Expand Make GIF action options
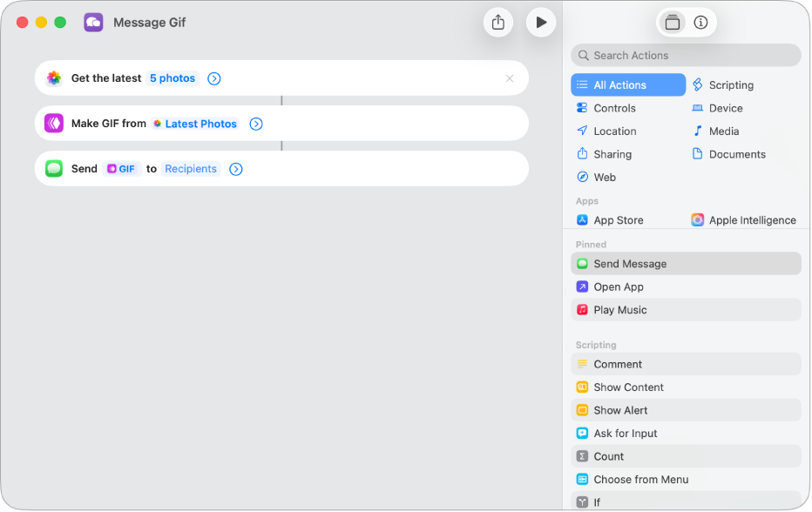The image size is (812, 512). pyautogui.click(x=256, y=124)
